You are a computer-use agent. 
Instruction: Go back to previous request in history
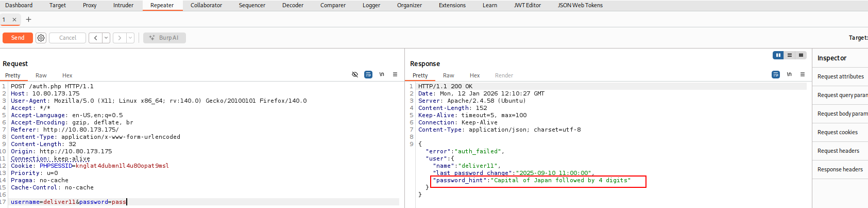click(95, 38)
